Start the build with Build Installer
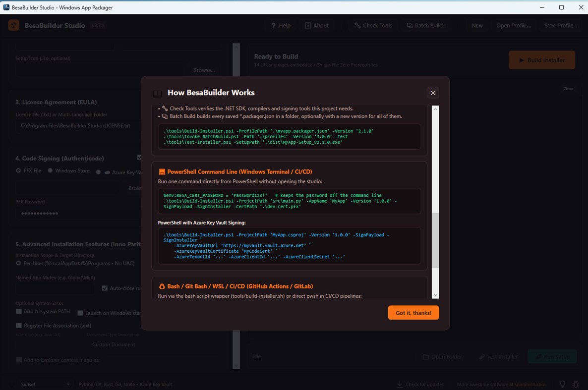Image resolution: width=588 pixels, height=390 pixels. (542, 60)
